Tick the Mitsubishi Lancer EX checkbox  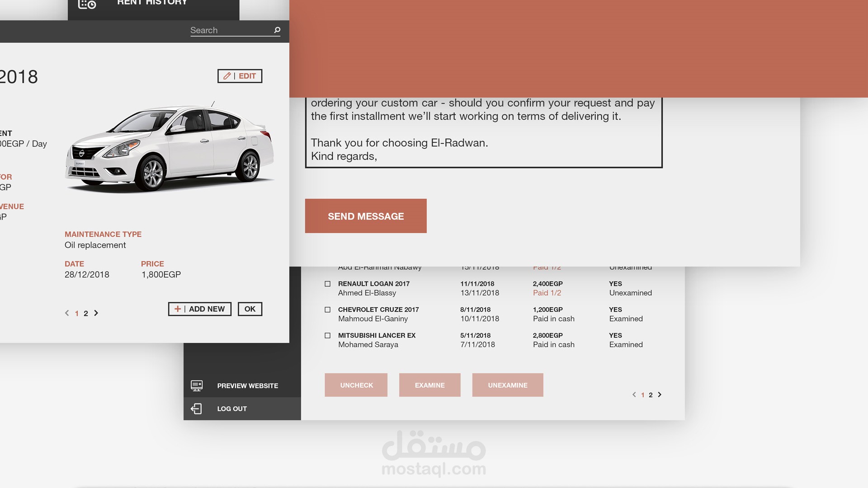[327, 335]
